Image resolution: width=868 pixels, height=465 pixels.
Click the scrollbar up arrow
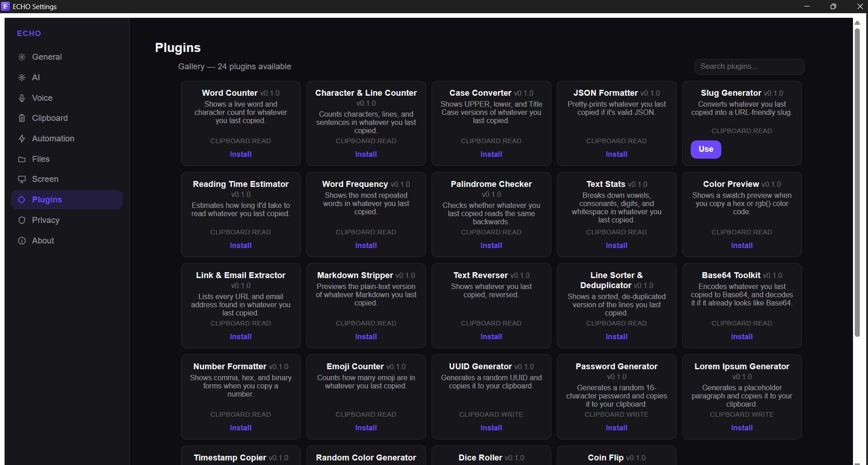click(x=857, y=22)
